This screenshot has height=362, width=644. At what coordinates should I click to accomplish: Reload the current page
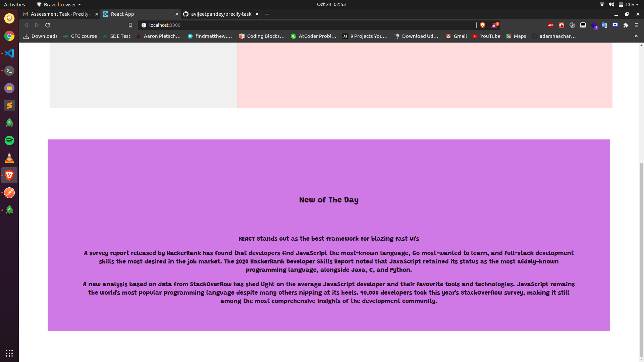pyautogui.click(x=48, y=25)
